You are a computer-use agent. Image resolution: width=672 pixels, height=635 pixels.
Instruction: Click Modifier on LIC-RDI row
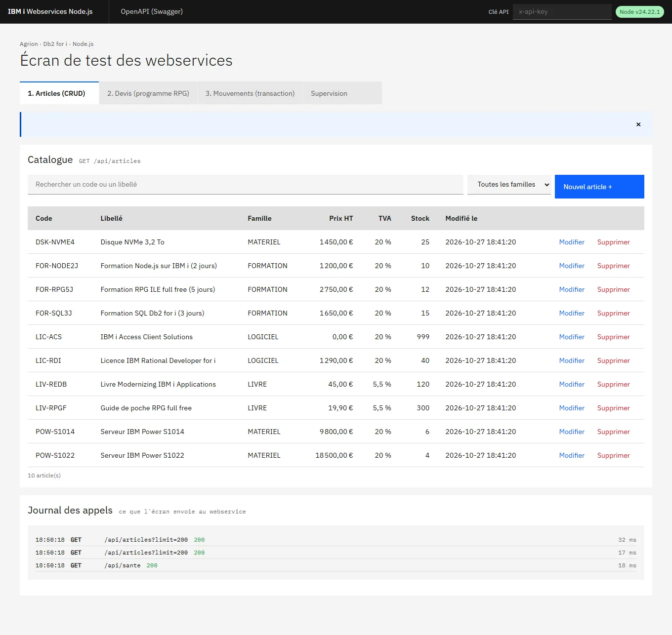pyautogui.click(x=572, y=360)
